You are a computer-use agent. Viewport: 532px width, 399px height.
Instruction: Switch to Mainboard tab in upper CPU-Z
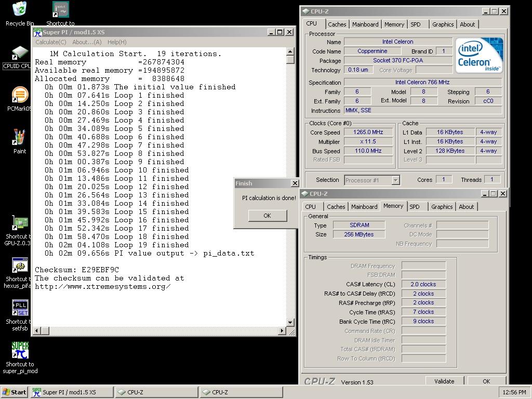(x=365, y=24)
